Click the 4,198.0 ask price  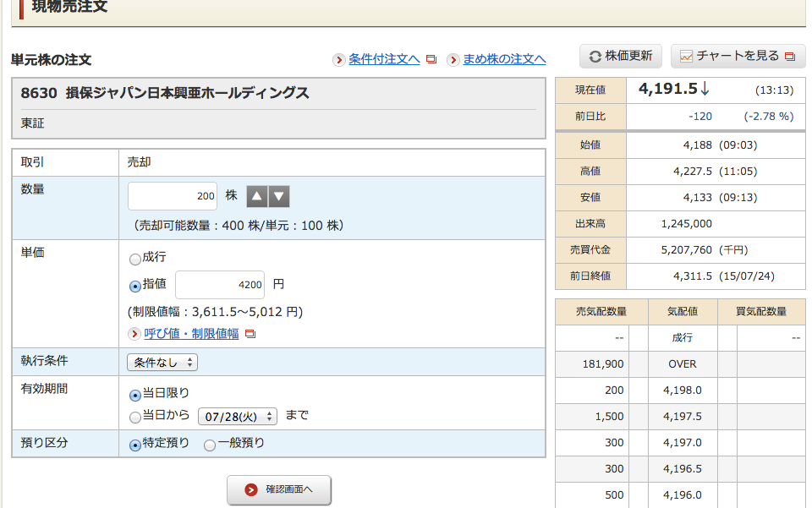[x=682, y=391]
